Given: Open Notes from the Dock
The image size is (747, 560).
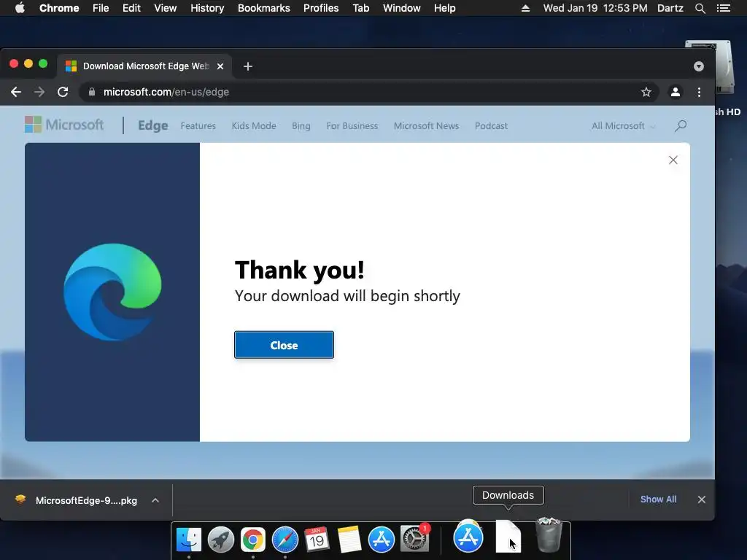Looking at the screenshot, I should [x=349, y=540].
